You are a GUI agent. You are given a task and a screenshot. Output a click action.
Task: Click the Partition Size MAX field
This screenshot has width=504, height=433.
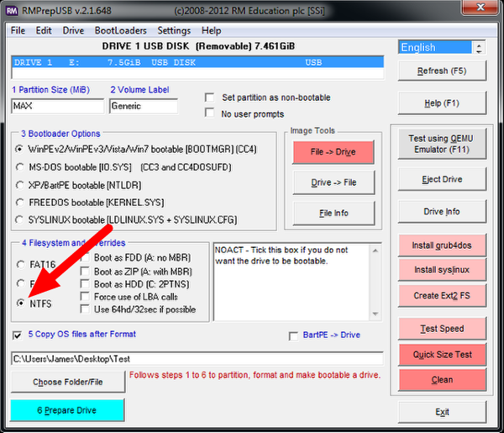tap(58, 106)
